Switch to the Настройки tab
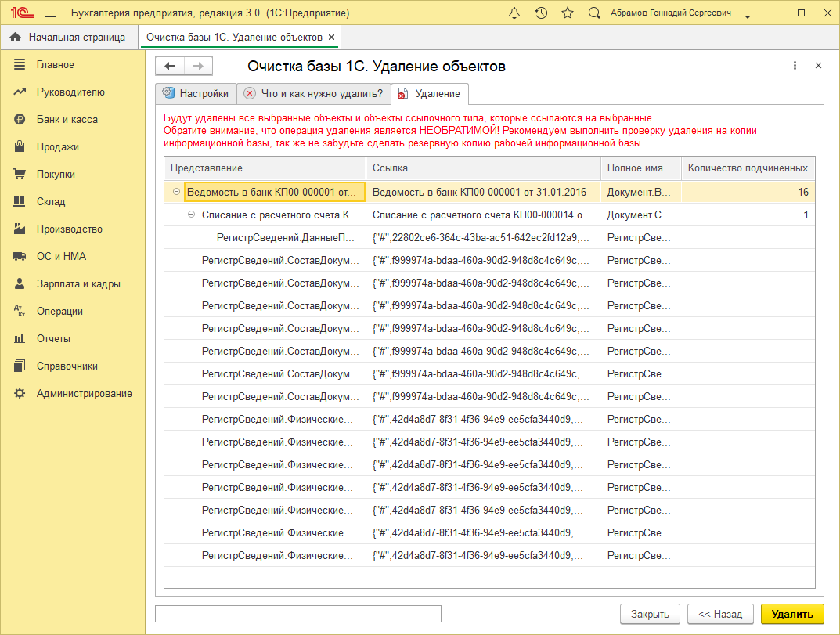The height and width of the screenshot is (635, 840). coord(195,94)
